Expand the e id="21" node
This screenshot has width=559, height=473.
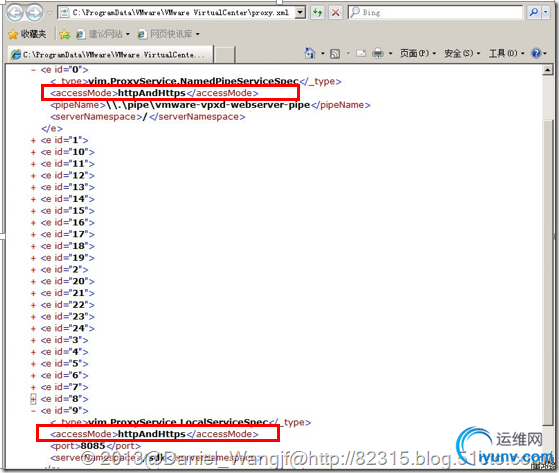click(x=33, y=293)
